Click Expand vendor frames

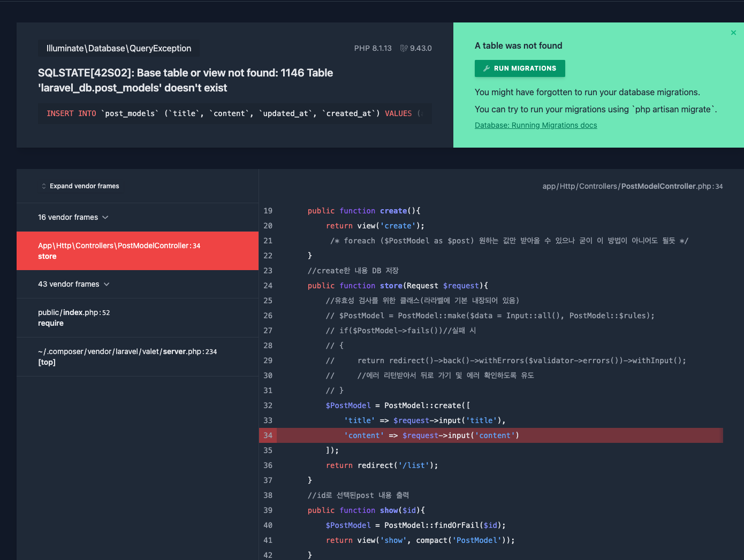(80, 186)
